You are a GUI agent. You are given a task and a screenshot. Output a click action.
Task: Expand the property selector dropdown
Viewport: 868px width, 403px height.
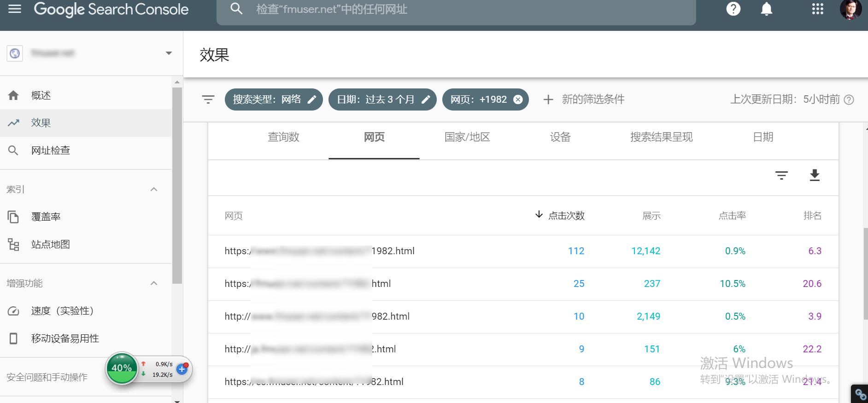(169, 53)
